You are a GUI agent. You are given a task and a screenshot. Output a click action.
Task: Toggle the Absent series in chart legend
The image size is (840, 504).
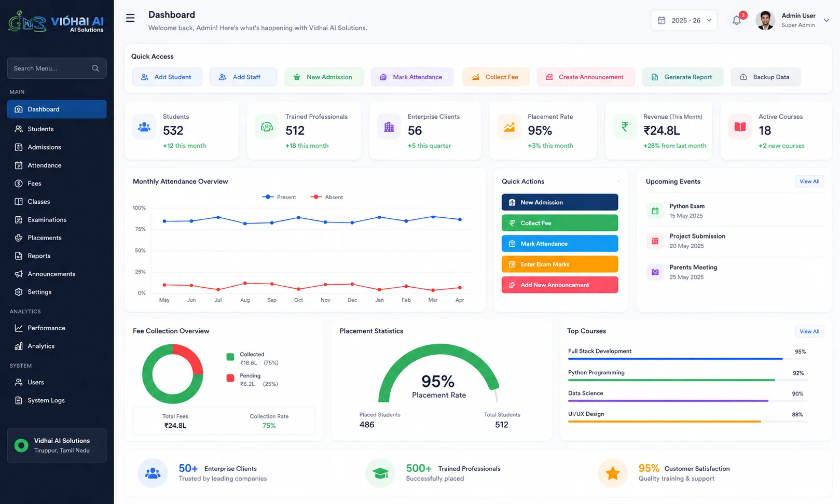pos(327,197)
